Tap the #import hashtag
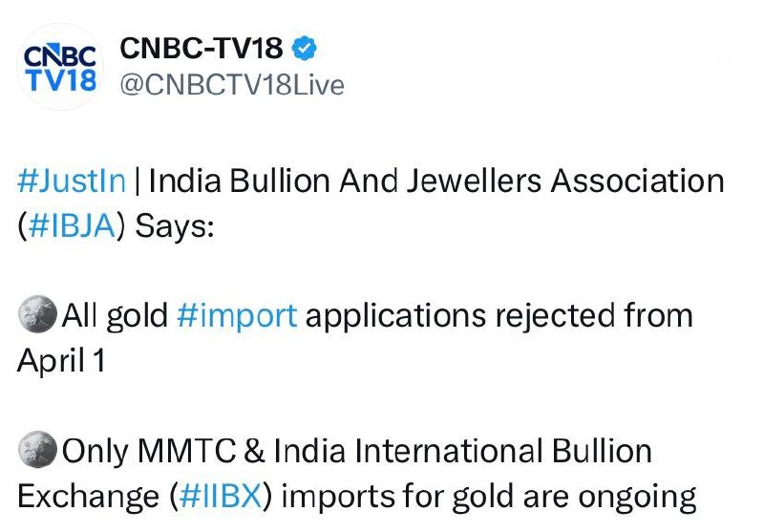The height and width of the screenshot is (532, 764). (x=237, y=314)
